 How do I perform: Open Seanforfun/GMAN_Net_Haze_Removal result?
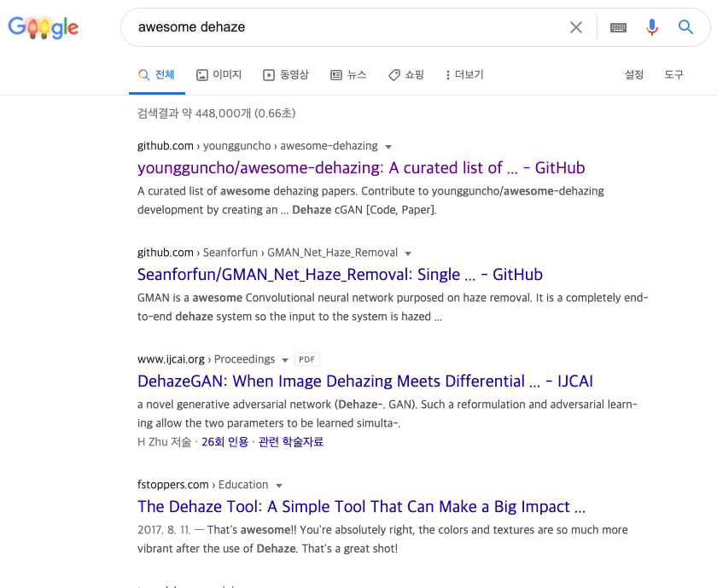point(340,274)
